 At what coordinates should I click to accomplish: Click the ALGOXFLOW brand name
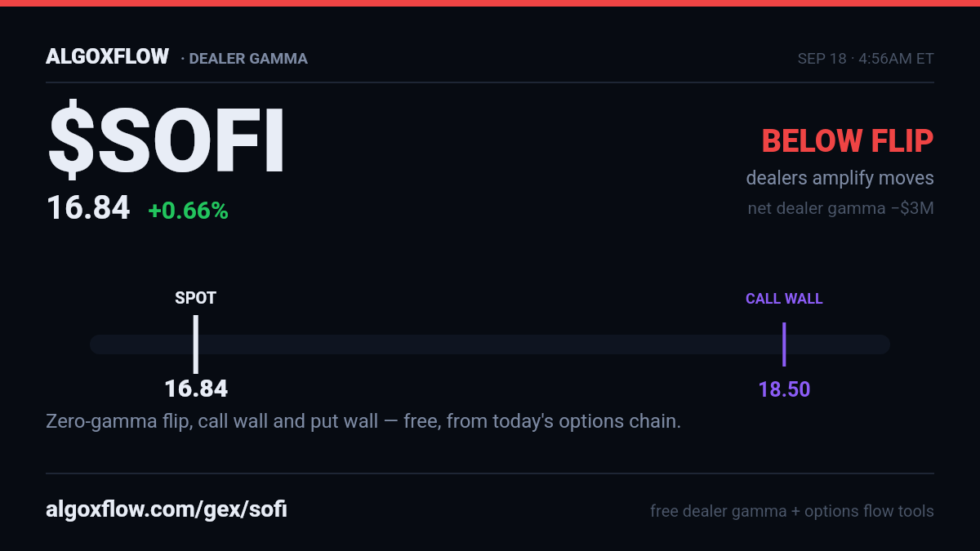pyautogui.click(x=108, y=57)
